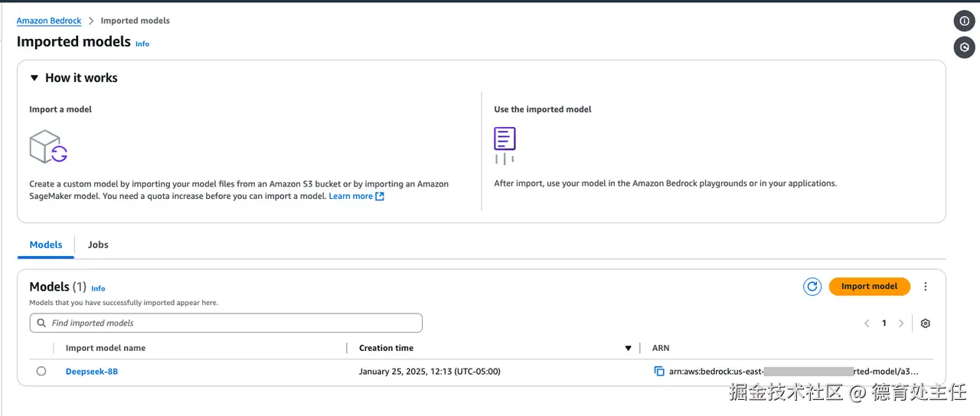This screenshot has height=416, width=980.
Task: Click the import a model cube icon
Action: [x=48, y=146]
